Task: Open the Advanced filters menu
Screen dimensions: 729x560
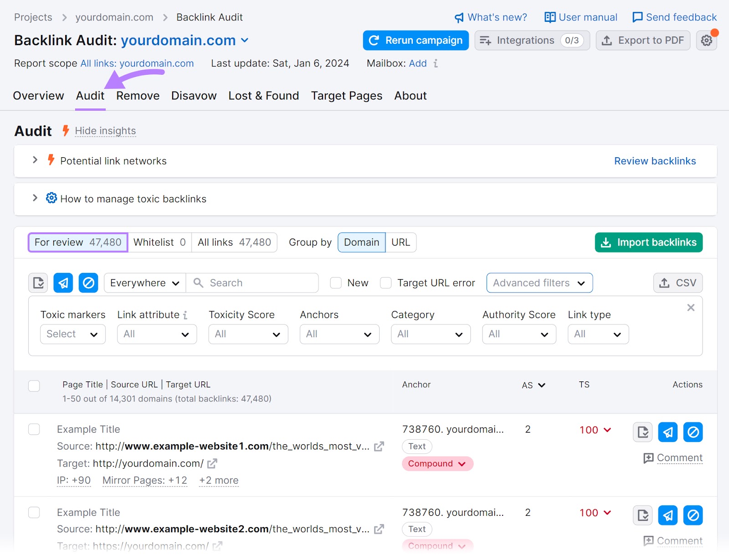Action: pos(539,283)
